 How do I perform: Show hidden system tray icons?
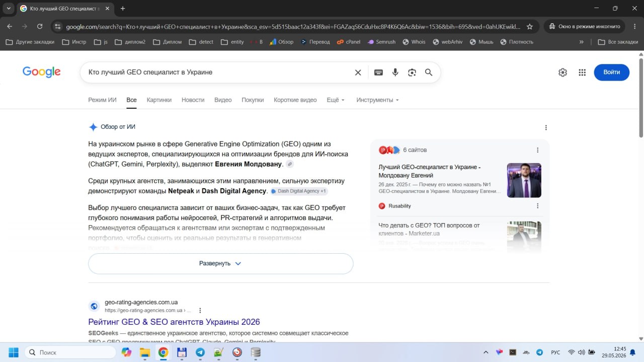click(486, 352)
